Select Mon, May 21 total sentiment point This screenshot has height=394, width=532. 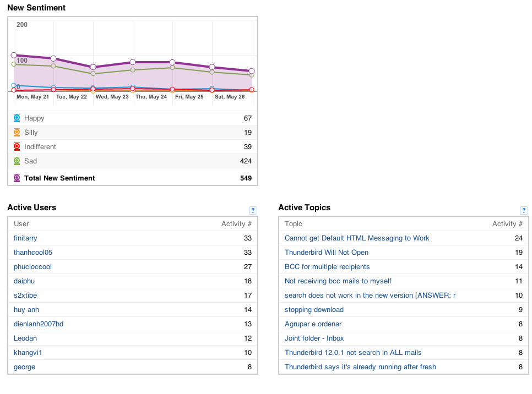click(14, 55)
